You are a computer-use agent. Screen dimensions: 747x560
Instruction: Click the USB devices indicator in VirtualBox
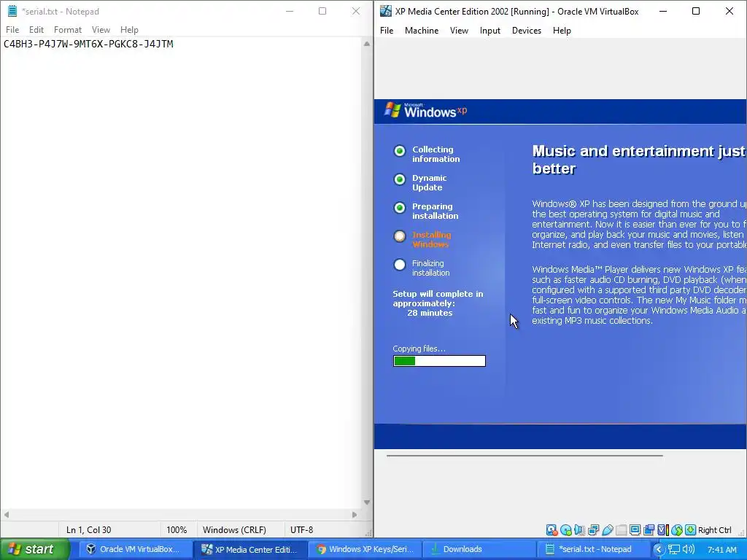tap(608, 530)
